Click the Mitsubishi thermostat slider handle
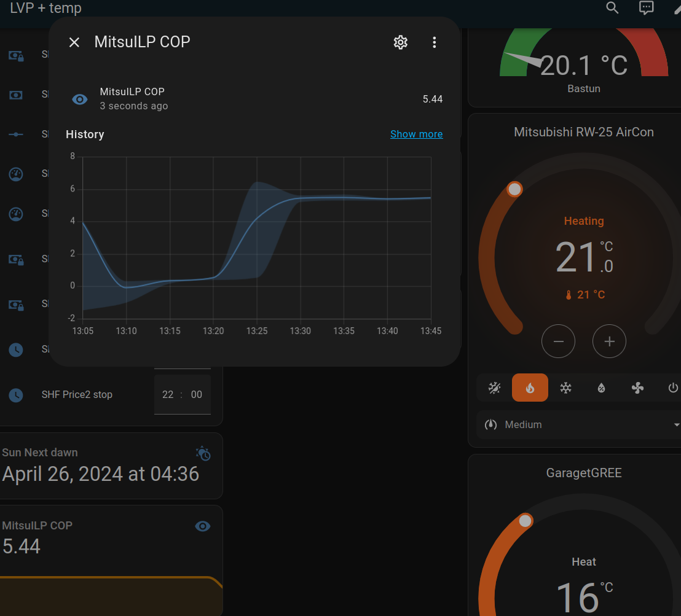The width and height of the screenshot is (681, 616). [x=514, y=189]
